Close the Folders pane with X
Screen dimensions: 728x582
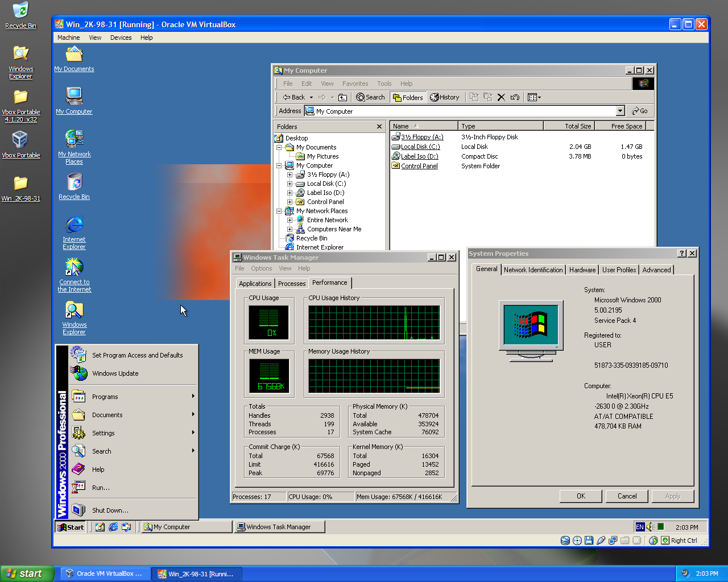tap(379, 126)
